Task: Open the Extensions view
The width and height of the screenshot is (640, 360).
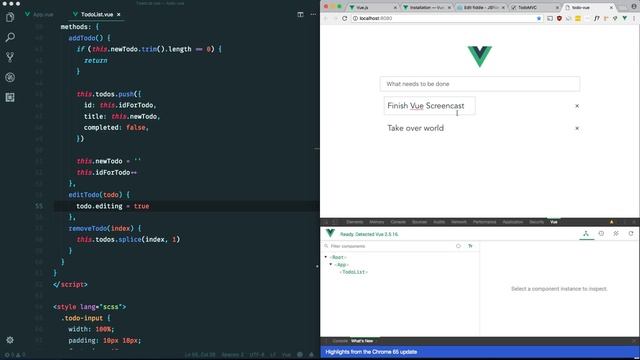Action: coord(10,97)
